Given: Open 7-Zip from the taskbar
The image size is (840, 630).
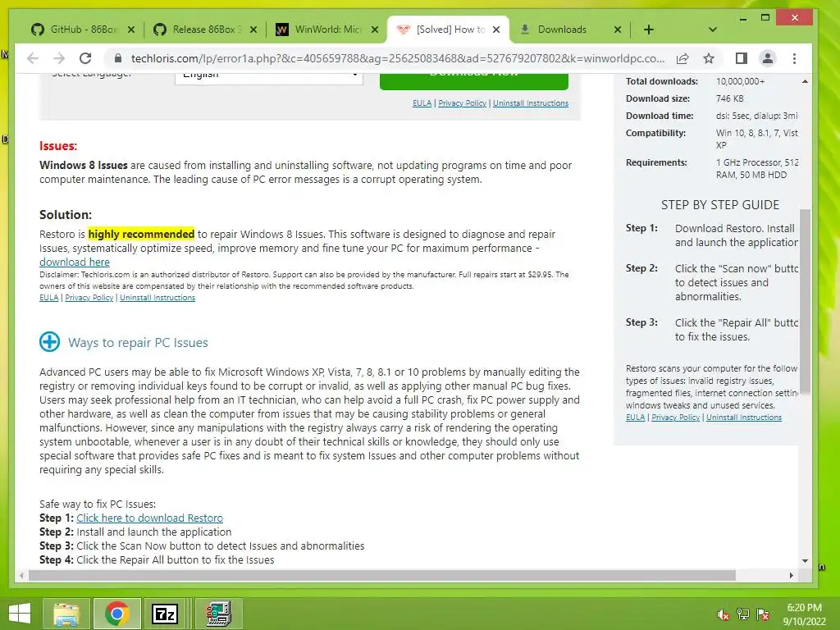Looking at the screenshot, I should coord(165,614).
